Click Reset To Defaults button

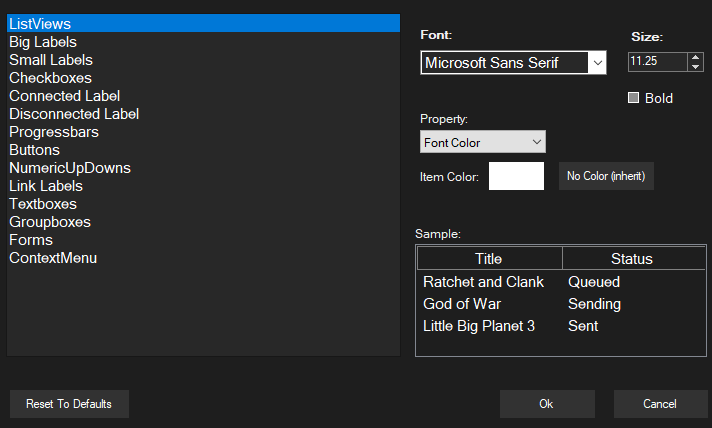(x=69, y=404)
